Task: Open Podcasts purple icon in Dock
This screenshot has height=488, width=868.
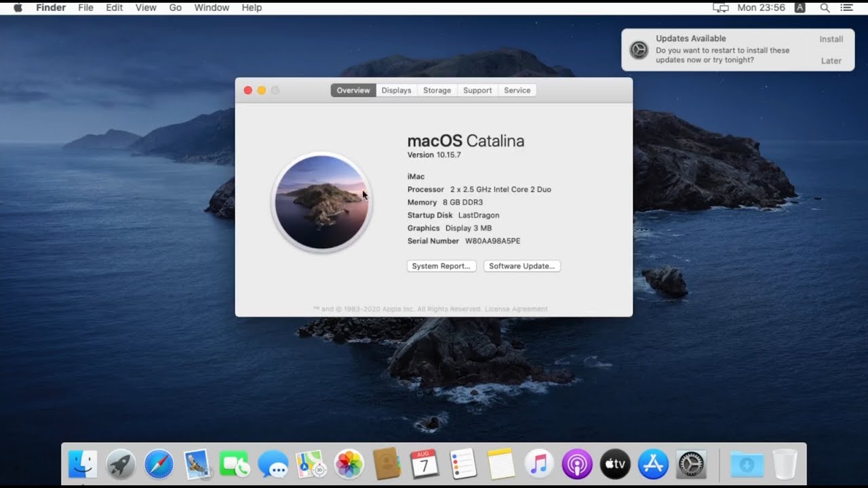Action: 577,464
